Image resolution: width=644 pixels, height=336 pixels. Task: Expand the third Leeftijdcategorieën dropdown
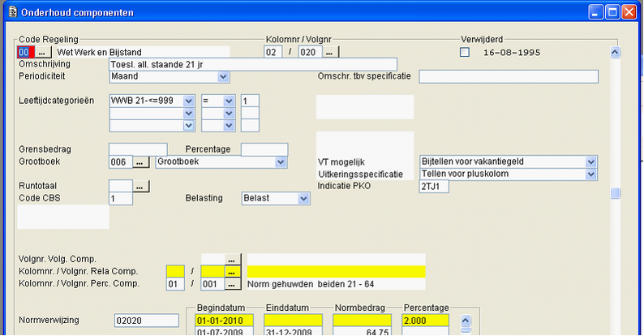click(188, 125)
